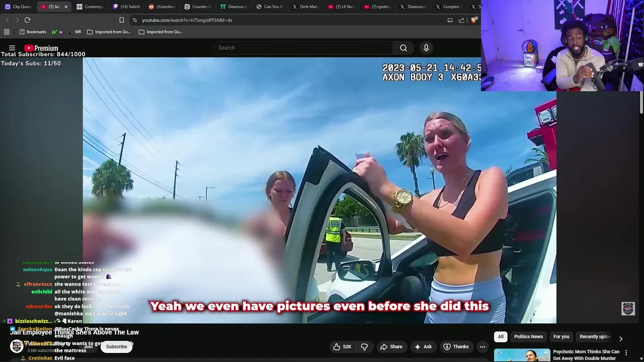Viewport: 644px width, 362px height.
Task: Start voice search with the microphone icon
Action: 426,48
